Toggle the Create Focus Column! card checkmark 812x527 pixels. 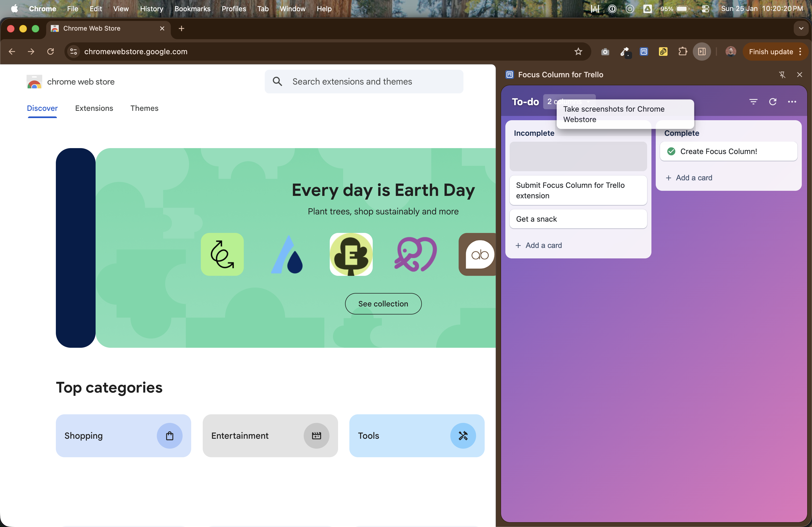click(671, 152)
